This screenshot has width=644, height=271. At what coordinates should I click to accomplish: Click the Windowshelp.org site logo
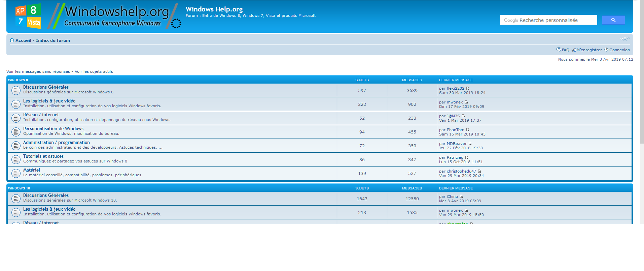(98, 16)
